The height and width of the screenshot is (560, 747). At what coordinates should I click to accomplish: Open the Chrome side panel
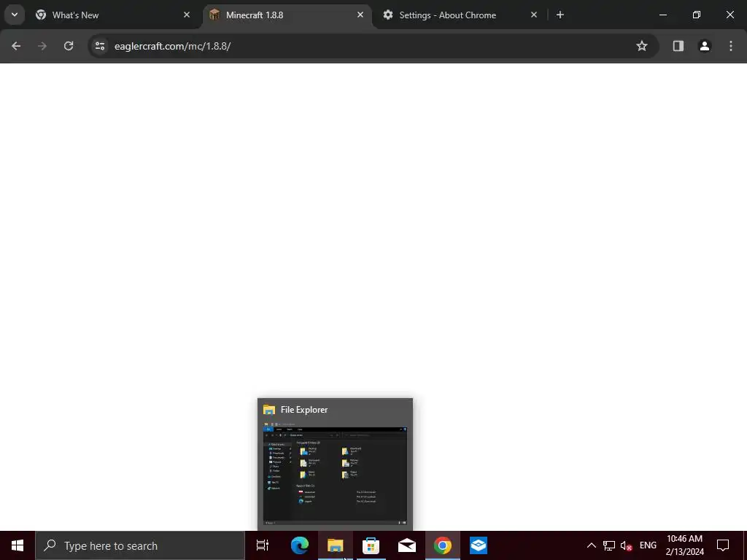[678, 46]
